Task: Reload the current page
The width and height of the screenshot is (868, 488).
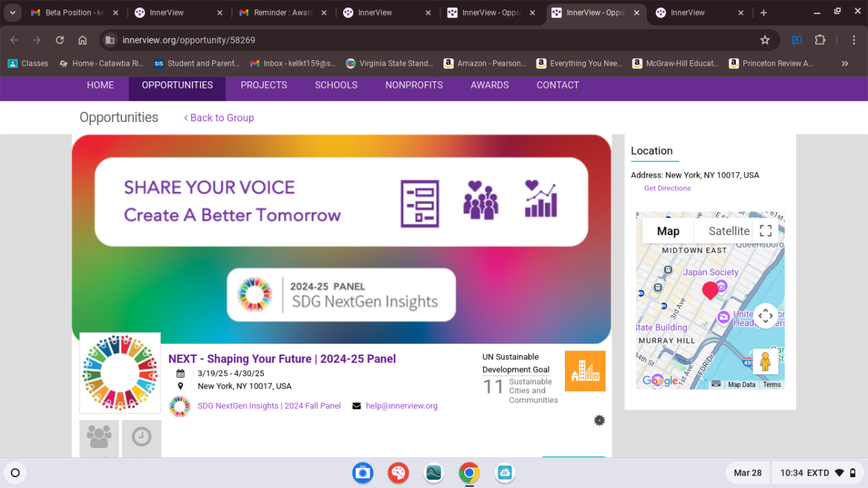Action: point(60,40)
